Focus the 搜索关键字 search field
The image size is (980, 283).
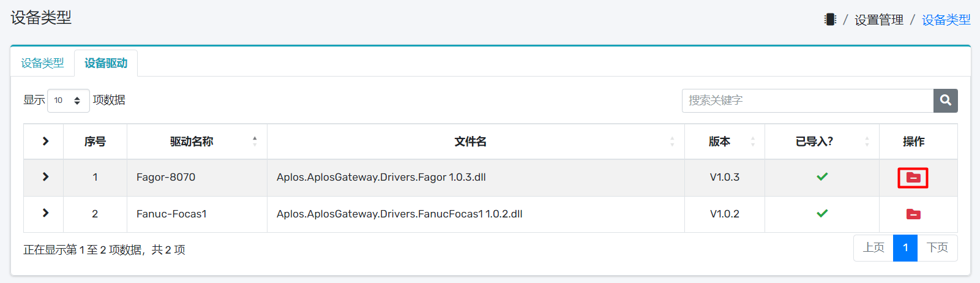pyautogui.click(x=807, y=100)
